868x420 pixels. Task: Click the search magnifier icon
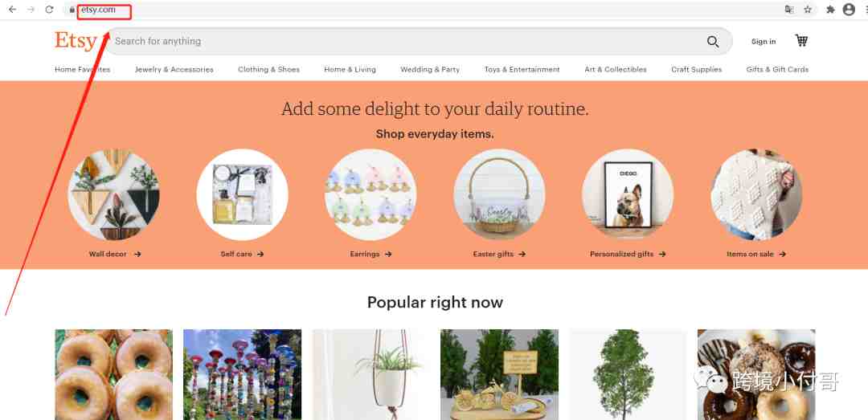point(713,42)
